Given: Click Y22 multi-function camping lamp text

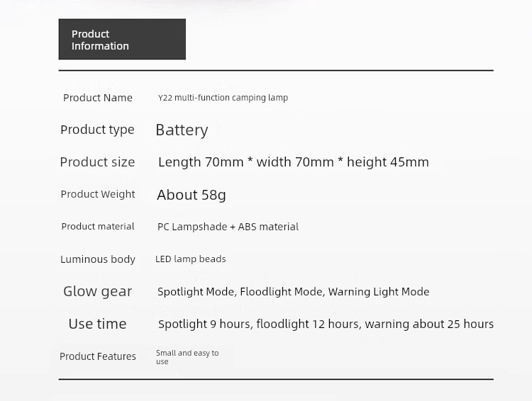Looking at the screenshot, I should tap(223, 98).
